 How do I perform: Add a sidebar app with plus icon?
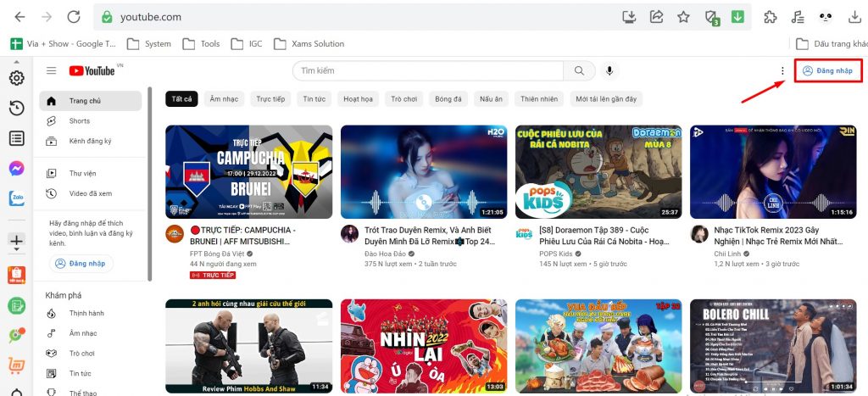(x=17, y=240)
